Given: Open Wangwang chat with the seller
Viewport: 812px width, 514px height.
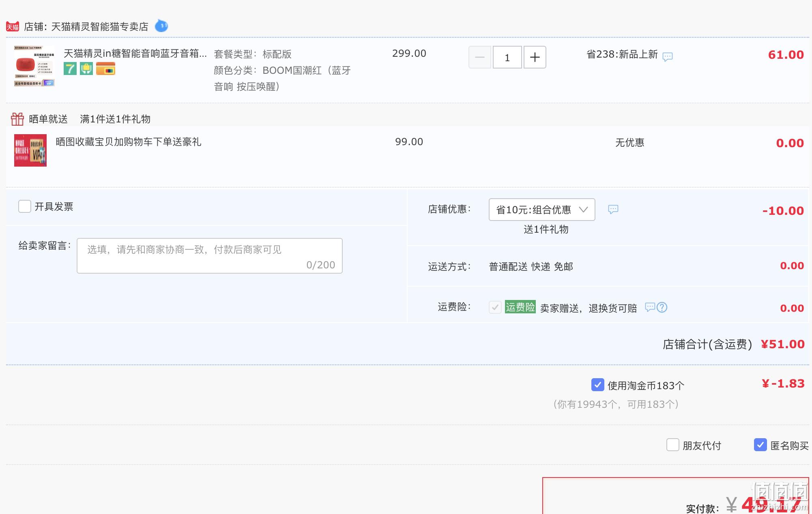Looking at the screenshot, I should pos(161,26).
